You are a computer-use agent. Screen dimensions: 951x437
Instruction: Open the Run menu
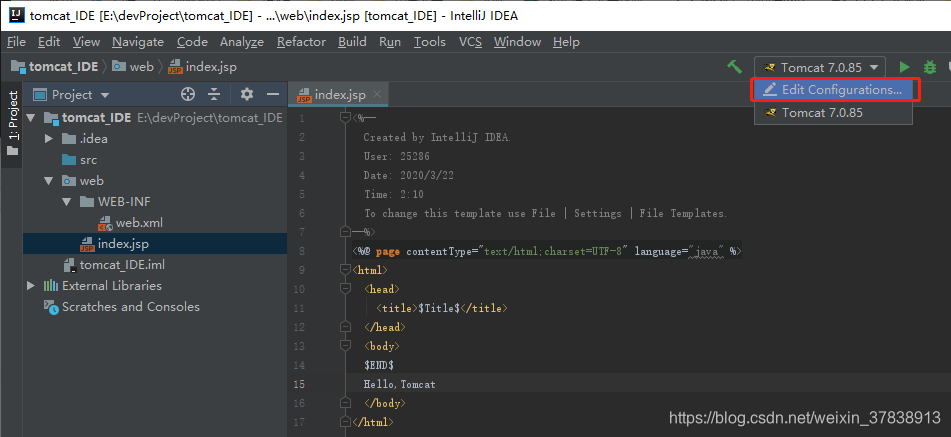click(390, 42)
